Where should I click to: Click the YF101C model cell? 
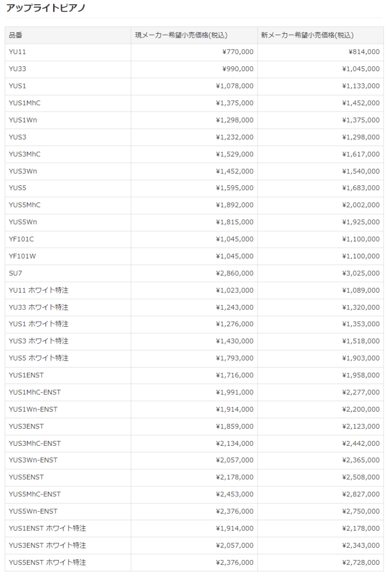pyautogui.click(x=21, y=239)
